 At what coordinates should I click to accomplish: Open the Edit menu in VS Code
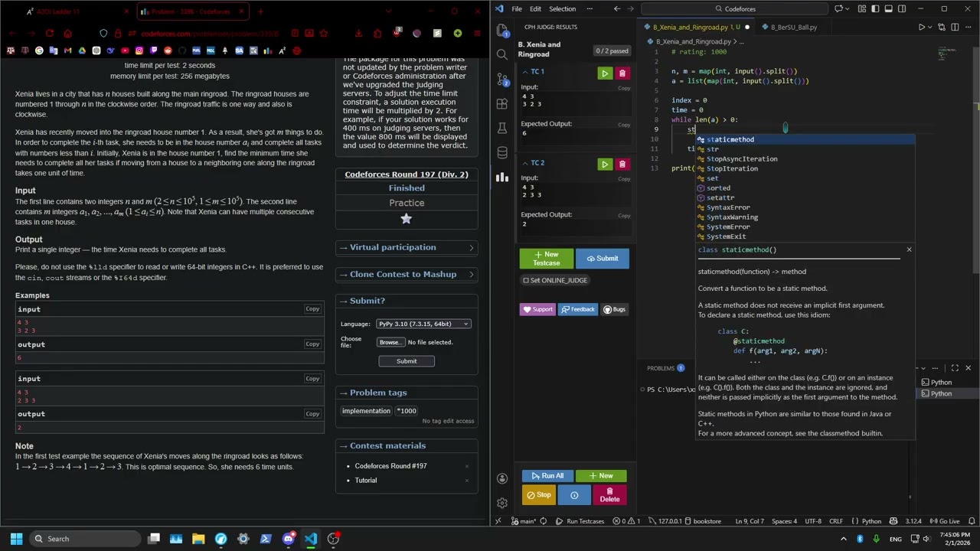coord(535,8)
